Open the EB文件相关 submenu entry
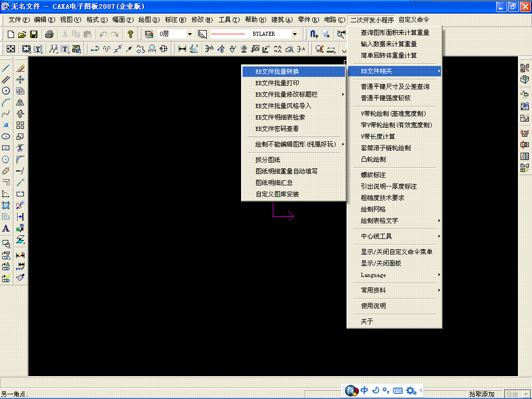Screen dimensions: 532x399 pyautogui.click(x=395, y=71)
